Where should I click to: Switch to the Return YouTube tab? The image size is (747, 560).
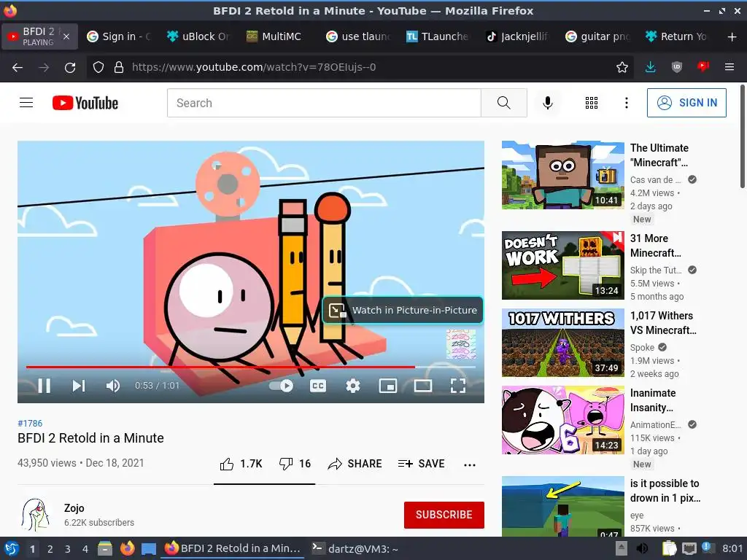(677, 36)
